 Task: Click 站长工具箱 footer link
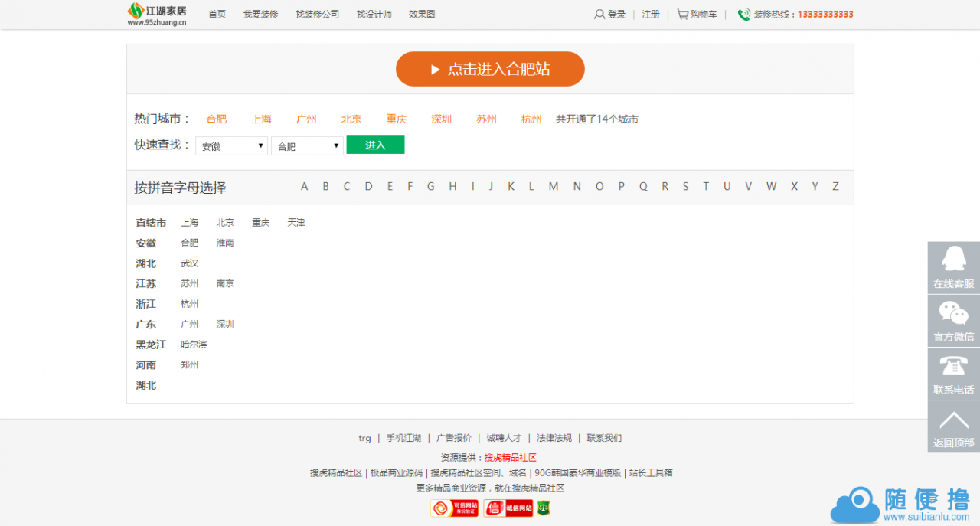click(x=651, y=473)
